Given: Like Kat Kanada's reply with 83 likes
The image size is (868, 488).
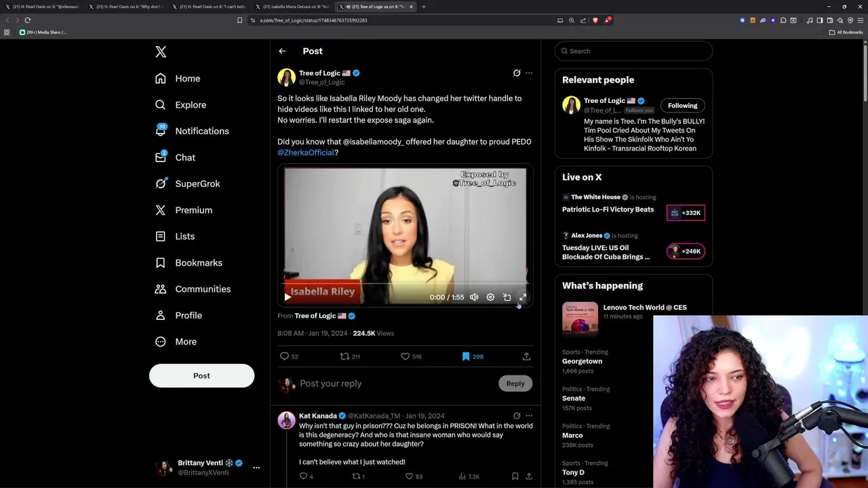Looking at the screenshot, I should click(x=414, y=476).
